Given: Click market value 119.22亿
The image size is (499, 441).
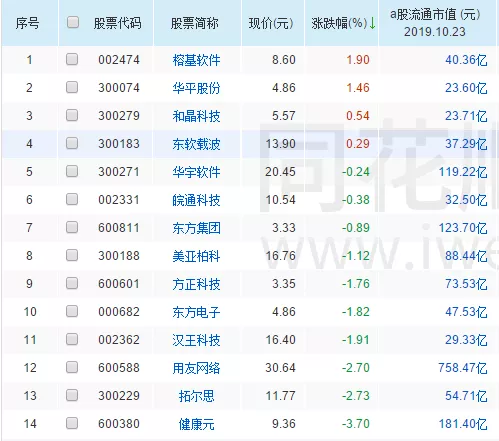Looking at the screenshot, I should coord(463,172).
